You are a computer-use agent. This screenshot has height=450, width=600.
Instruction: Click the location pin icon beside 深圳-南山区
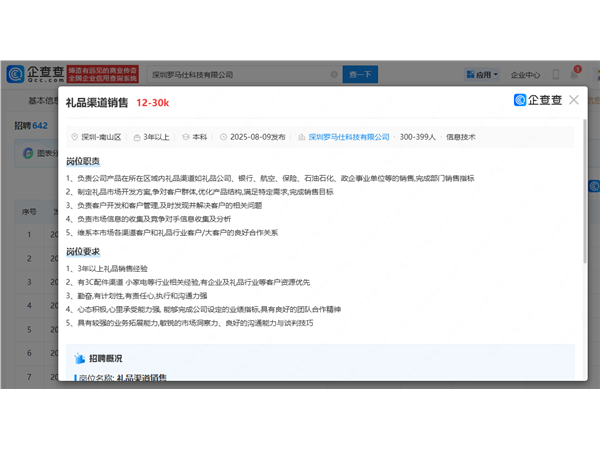click(73, 137)
